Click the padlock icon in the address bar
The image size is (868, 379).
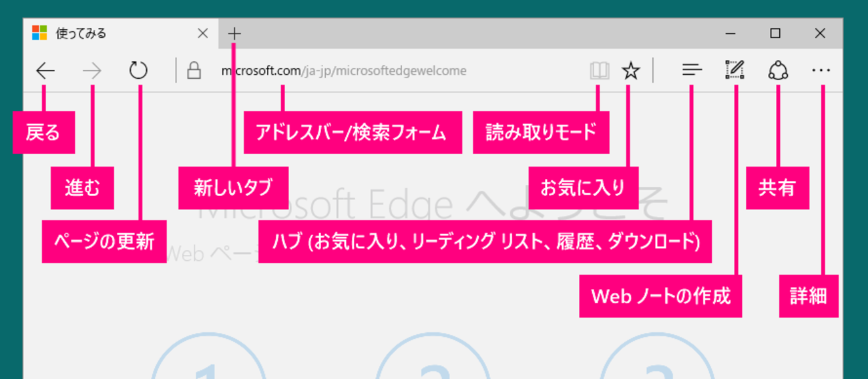[194, 70]
